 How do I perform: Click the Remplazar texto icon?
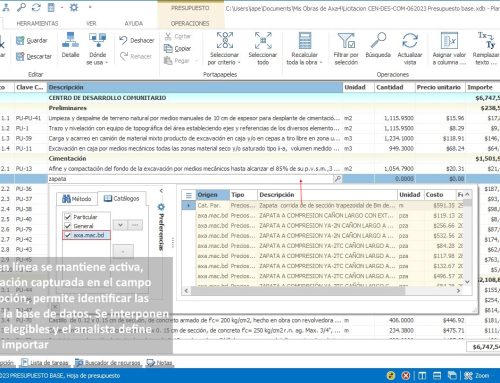coord(486,40)
